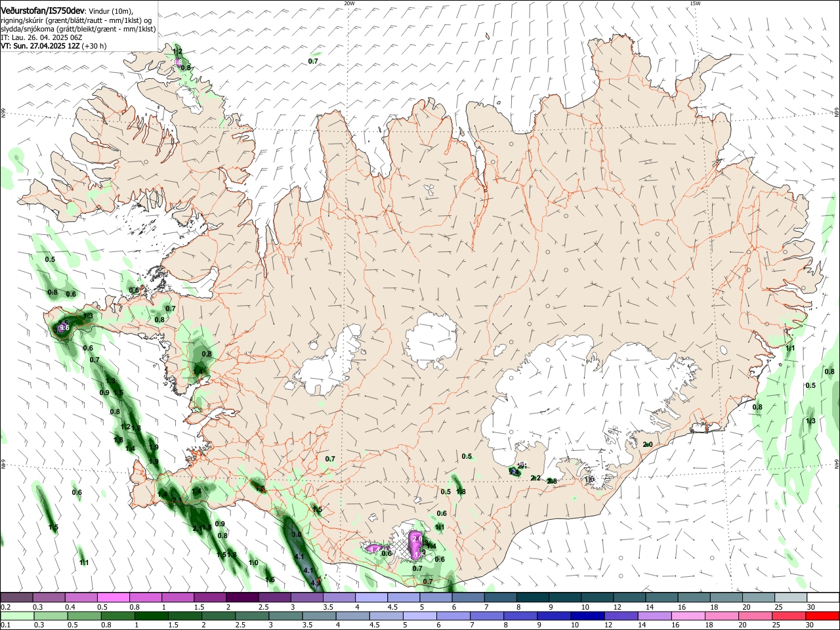This screenshot has height=630, width=840.
Task: Select the 'IT: Lau. 26. 04. 2025 06Z' line
Action: pyautogui.click(x=41, y=37)
